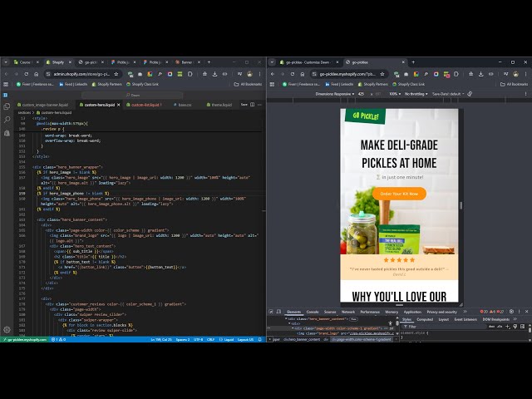Click the Go Pickle! logo in preview

tap(365, 116)
